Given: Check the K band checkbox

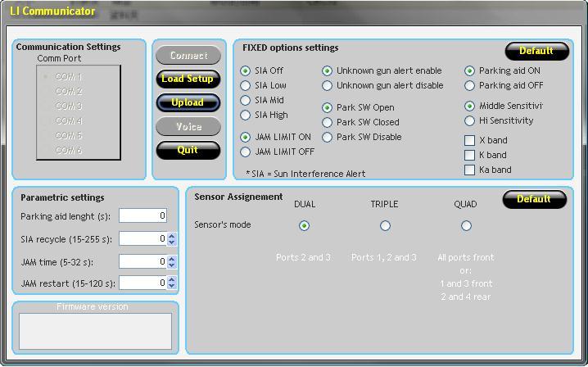Looking at the screenshot, I should click(470, 156).
